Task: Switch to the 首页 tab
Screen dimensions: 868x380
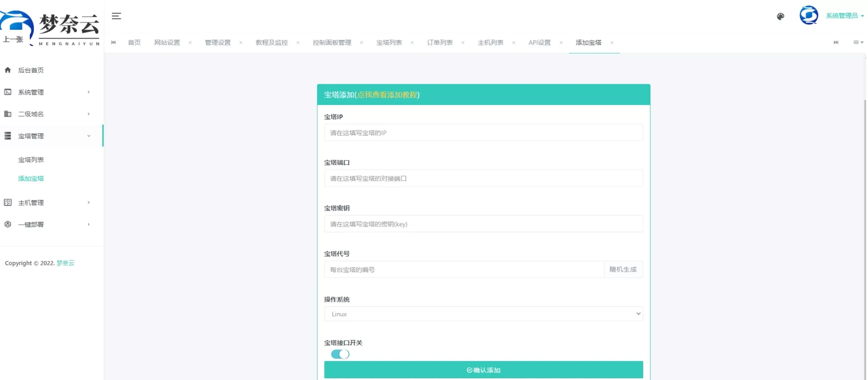Action: click(x=134, y=42)
